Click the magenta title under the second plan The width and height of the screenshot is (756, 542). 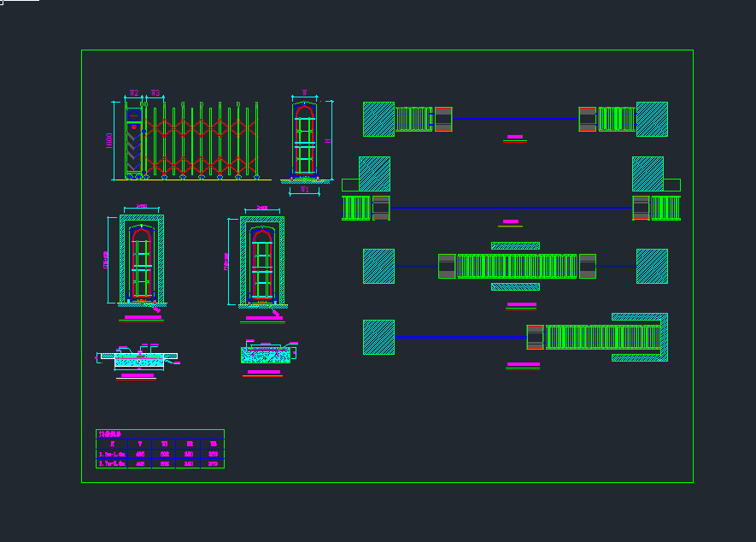(511, 222)
